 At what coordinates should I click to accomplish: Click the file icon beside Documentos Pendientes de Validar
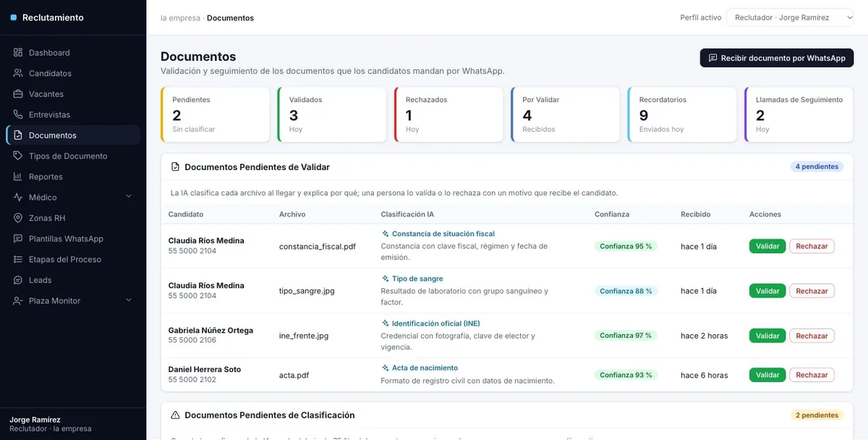coord(175,167)
